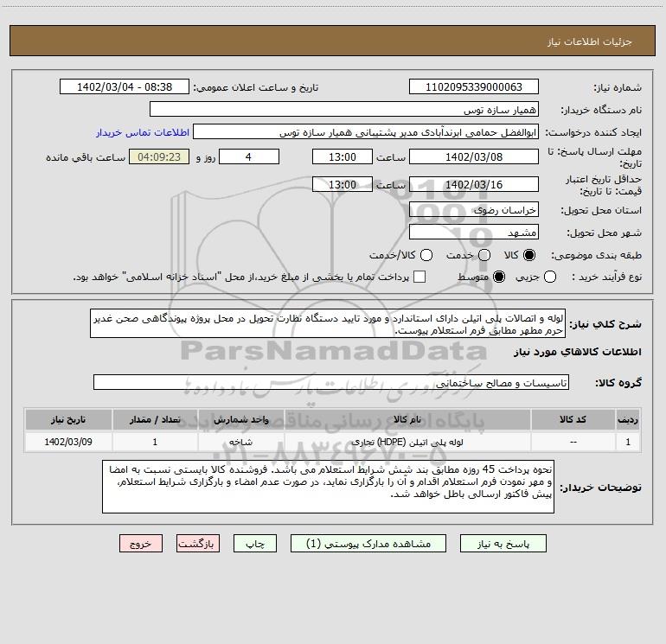Viewport: 666px width, 644px height.
Task: Click the buyer notes text box
Action: pyautogui.click(x=328, y=487)
